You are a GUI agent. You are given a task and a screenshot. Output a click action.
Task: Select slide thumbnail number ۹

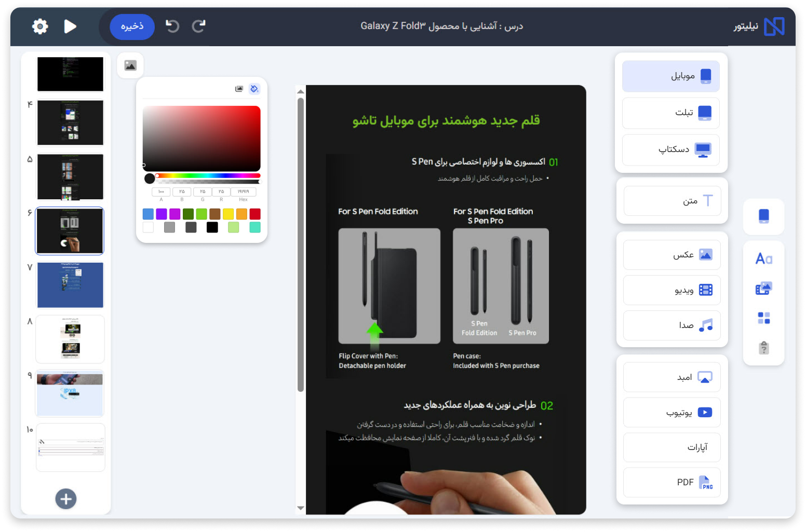click(x=70, y=393)
